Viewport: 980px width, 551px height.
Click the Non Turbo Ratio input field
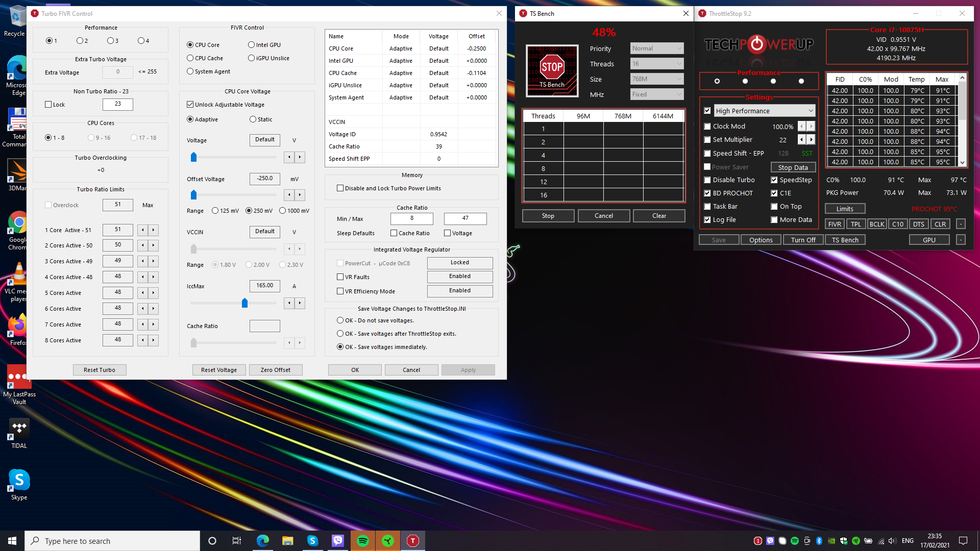click(118, 105)
